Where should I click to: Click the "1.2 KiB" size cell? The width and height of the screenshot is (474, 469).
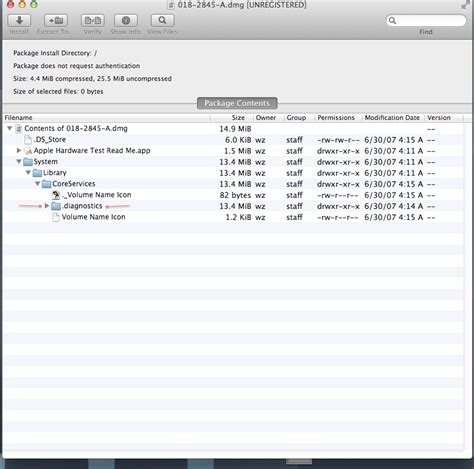click(x=238, y=217)
